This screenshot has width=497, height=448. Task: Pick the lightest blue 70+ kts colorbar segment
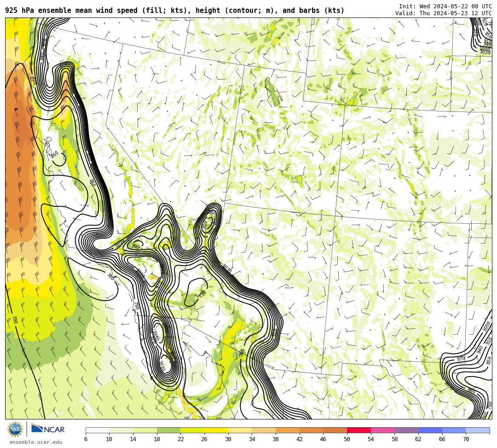(x=478, y=430)
